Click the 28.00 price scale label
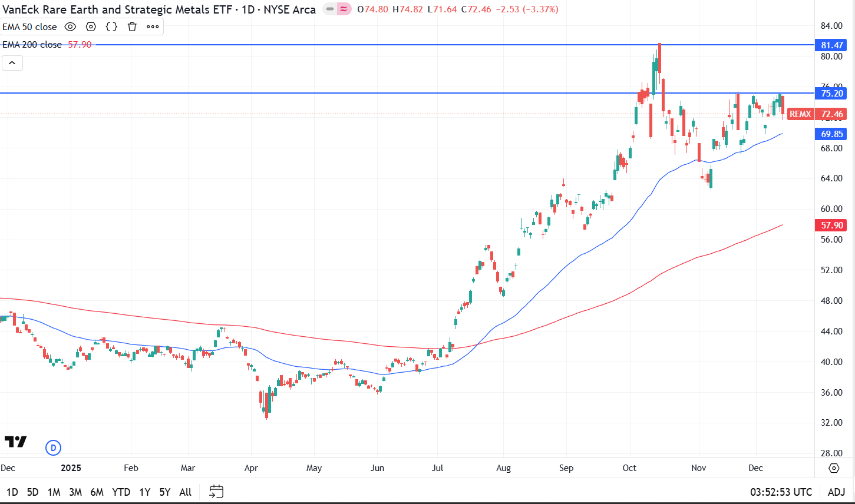The image size is (855, 504). pos(831,453)
